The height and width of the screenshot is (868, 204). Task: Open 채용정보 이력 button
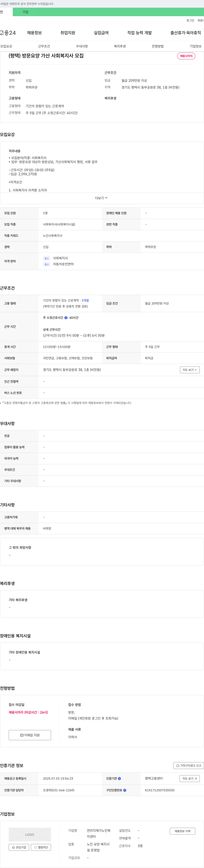[183, 831]
